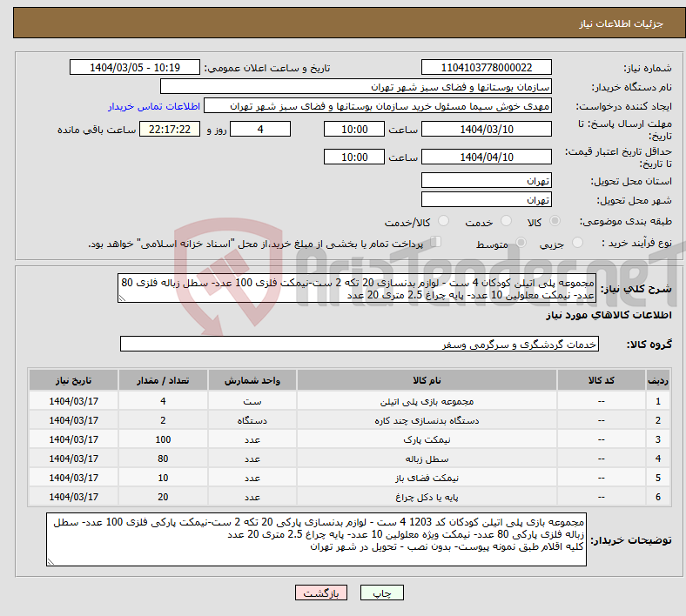The width and height of the screenshot is (686, 616).
Task: Click the row دستگاه بدنسازی چند کاره
Action: point(350,420)
